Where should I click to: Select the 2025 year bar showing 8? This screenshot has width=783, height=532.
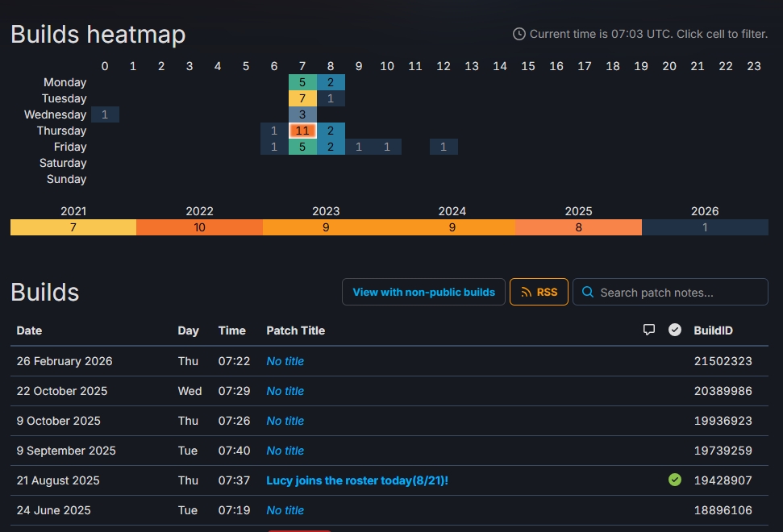tap(579, 227)
